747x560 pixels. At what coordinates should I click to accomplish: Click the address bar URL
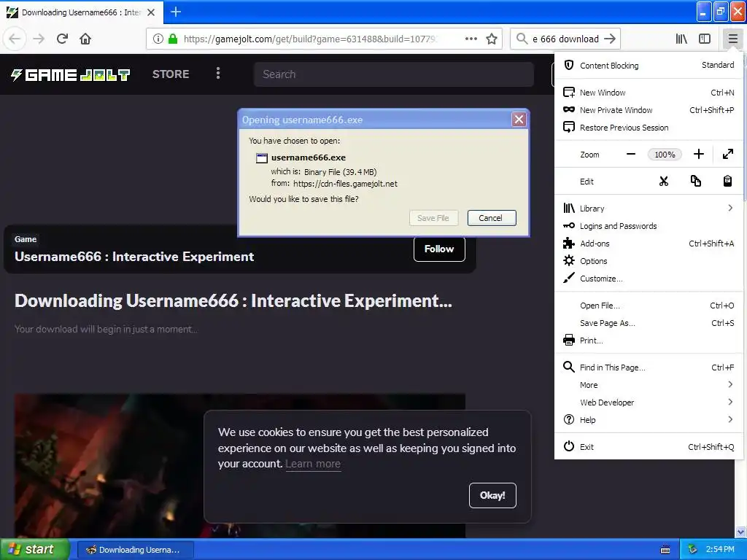pyautogui.click(x=310, y=39)
